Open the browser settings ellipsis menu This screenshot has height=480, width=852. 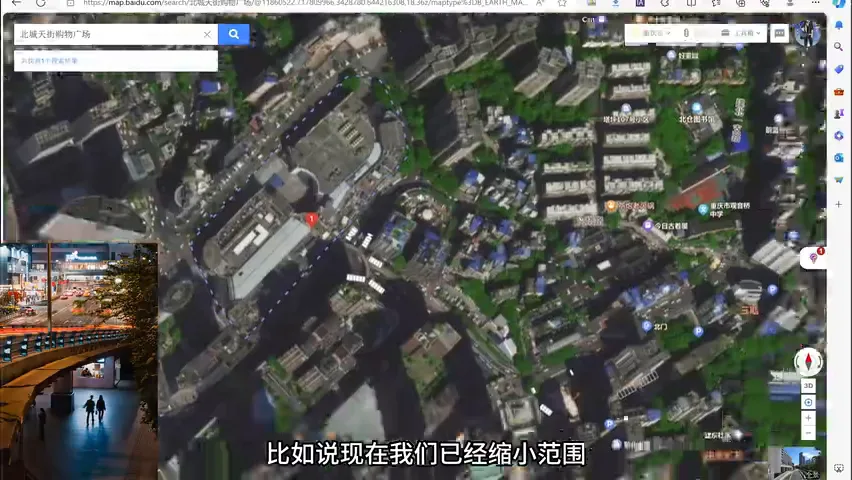(815, 3)
